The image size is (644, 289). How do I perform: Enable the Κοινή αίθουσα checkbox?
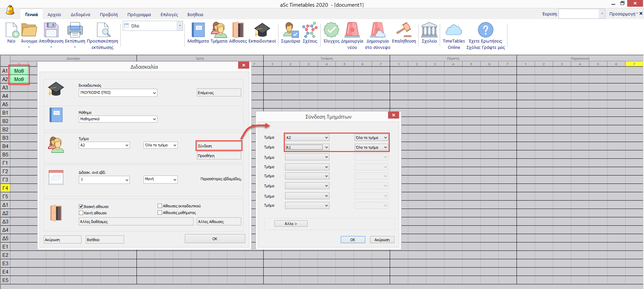81,213
